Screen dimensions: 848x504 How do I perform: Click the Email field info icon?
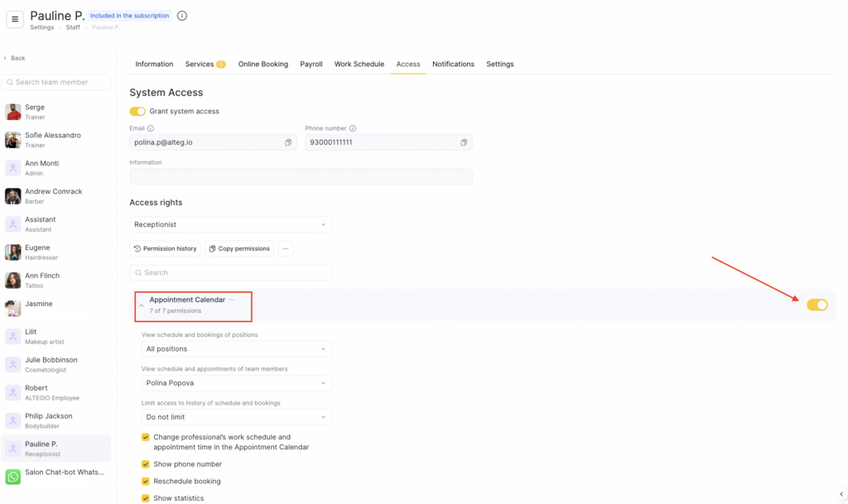point(151,128)
